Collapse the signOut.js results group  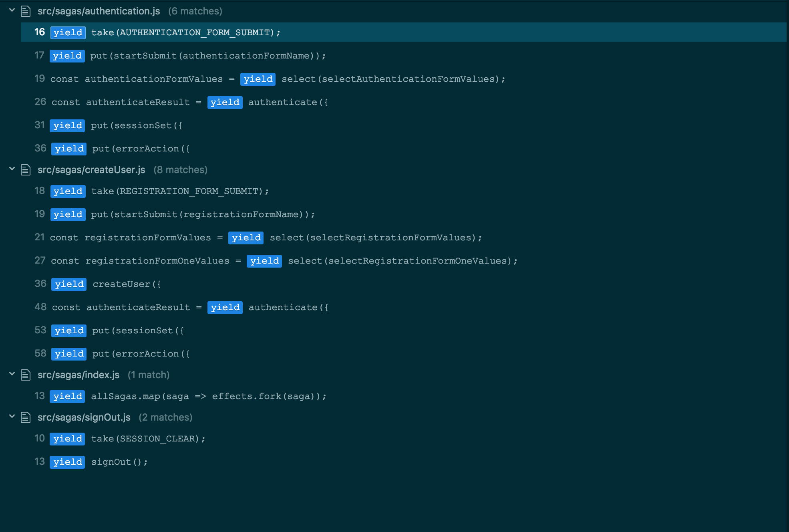(11, 417)
